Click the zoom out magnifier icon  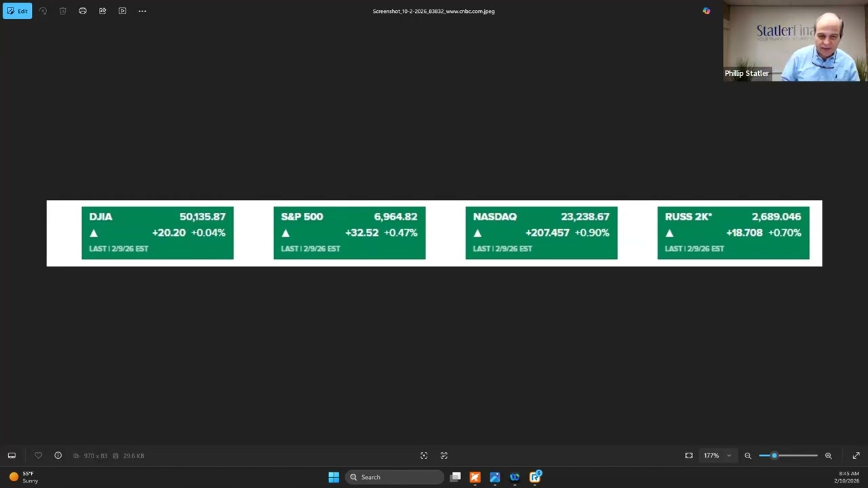(x=748, y=455)
